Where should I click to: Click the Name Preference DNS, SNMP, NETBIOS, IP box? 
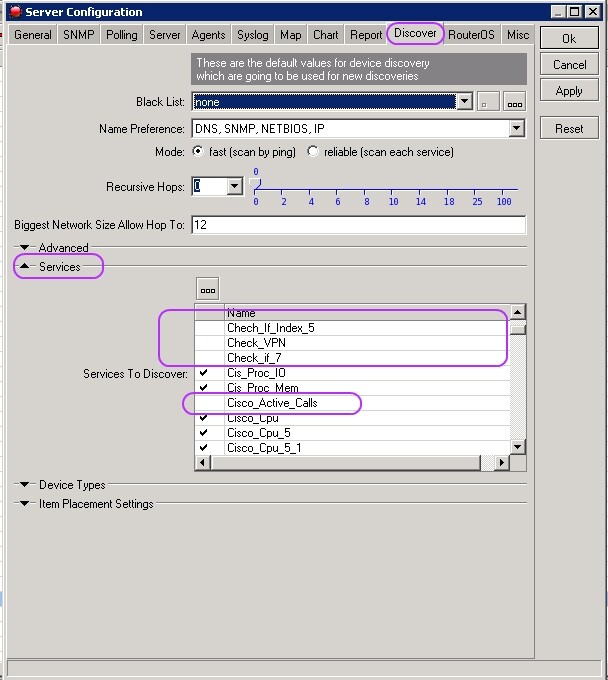(x=350, y=128)
